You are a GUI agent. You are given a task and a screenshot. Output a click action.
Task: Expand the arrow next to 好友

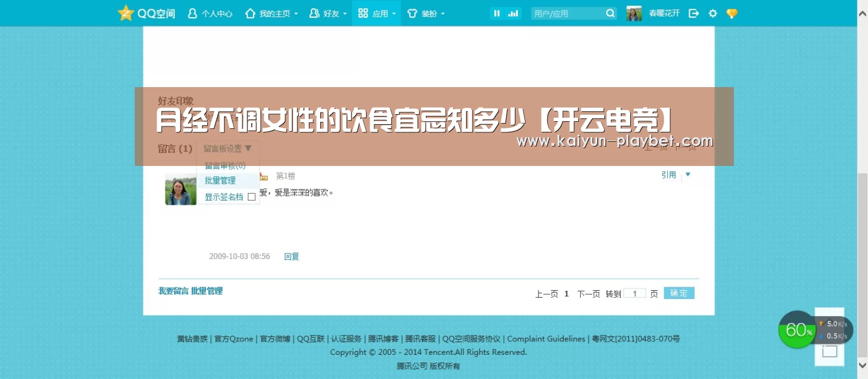tap(345, 14)
